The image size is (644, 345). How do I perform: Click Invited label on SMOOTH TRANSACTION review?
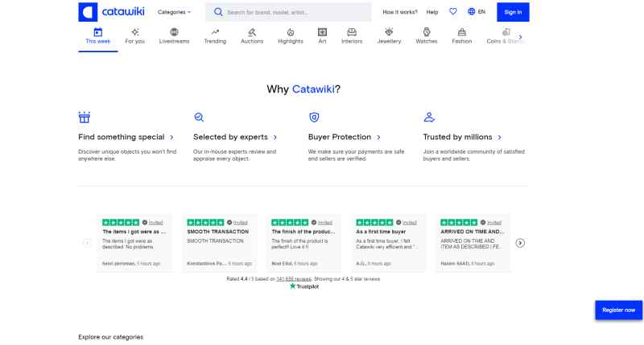(x=240, y=223)
